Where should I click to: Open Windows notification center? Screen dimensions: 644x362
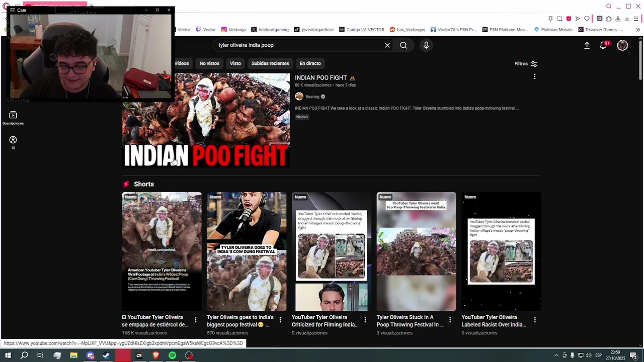pyautogui.click(x=633, y=355)
